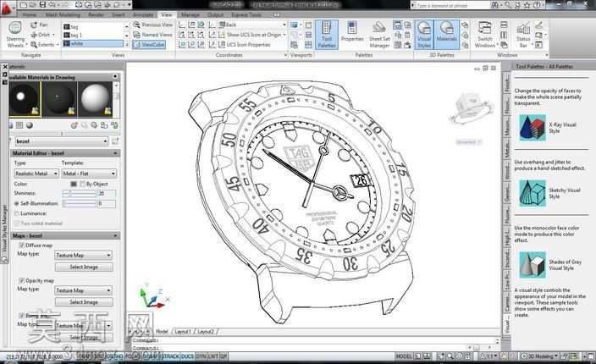The height and width of the screenshot is (364, 596).
Task: Open the Tool Palettes button
Action: [x=327, y=35]
